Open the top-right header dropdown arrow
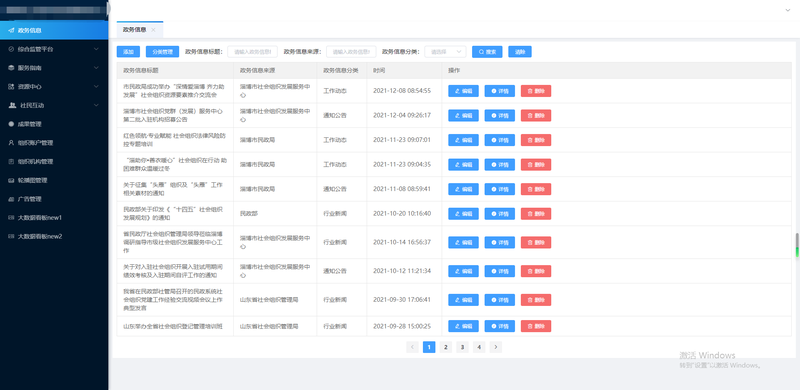Viewport: 800px width, 390px height. (x=788, y=10)
